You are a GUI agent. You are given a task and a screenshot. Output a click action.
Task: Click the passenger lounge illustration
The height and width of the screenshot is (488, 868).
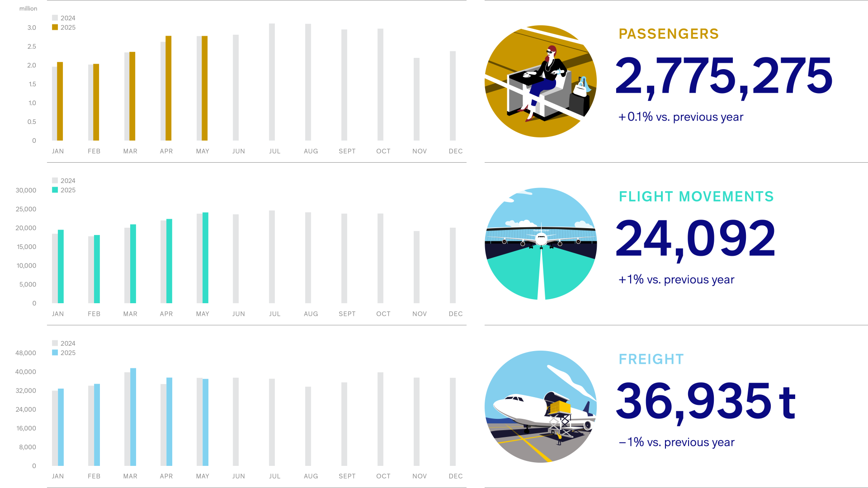point(541,81)
